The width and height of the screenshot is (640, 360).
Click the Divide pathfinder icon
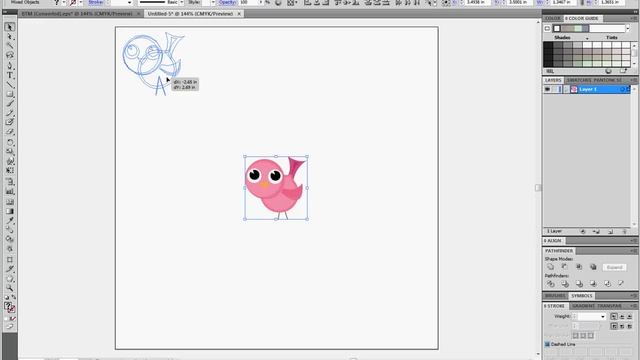point(551,284)
